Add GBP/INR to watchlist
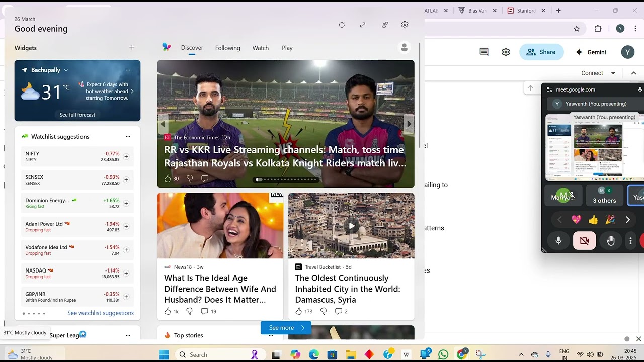The image size is (644, 362). pos(126,297)
